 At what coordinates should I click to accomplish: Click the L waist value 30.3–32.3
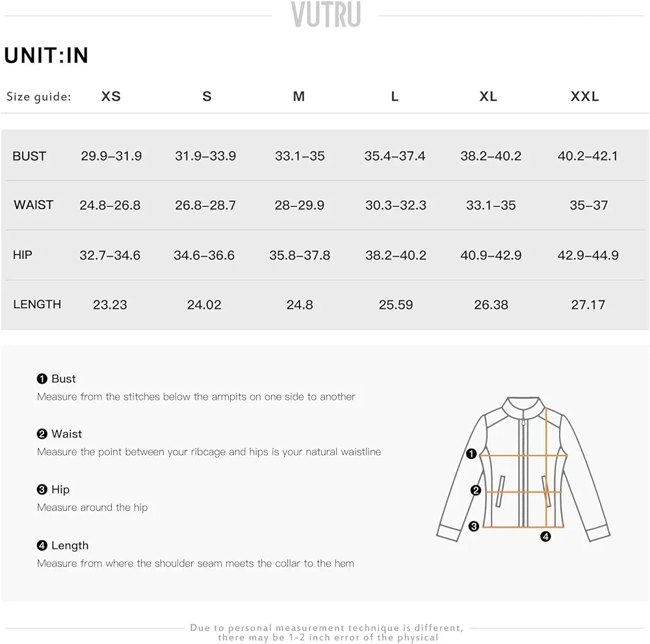pyautogui.click(x=395, y=205)
